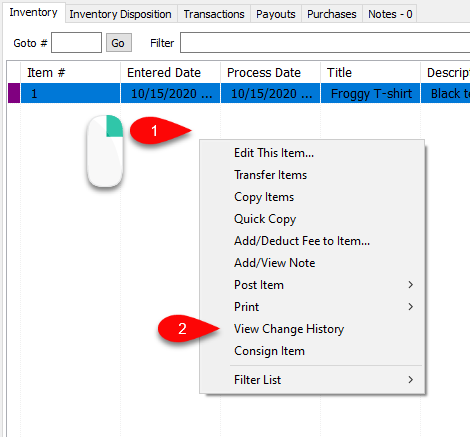
Task: Click into the Filter text box
Action: coord(325,42)
